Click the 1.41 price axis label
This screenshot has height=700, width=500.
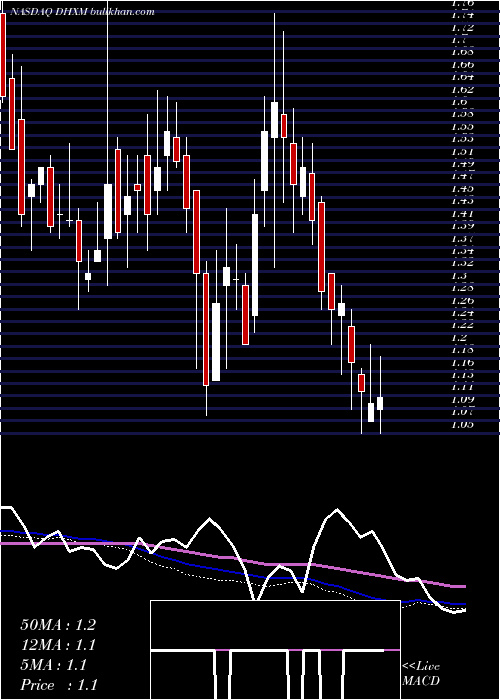click(x=462, y=213)
